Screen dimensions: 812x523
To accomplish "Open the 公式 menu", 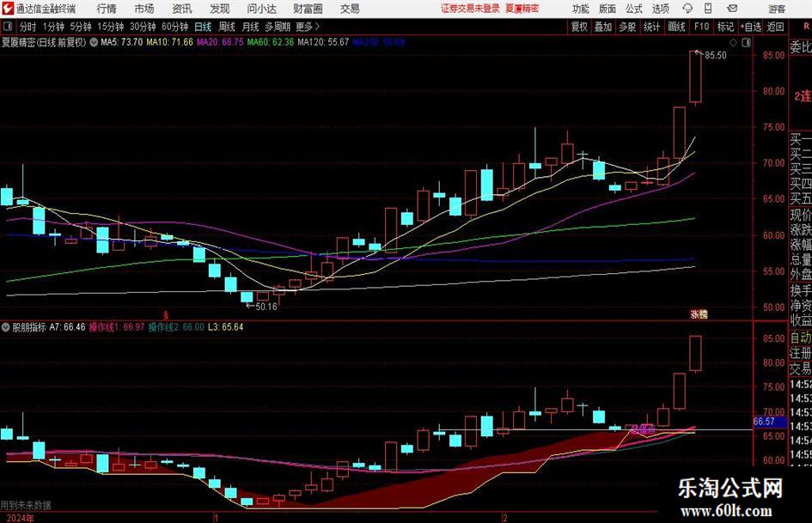I will 634,9.
